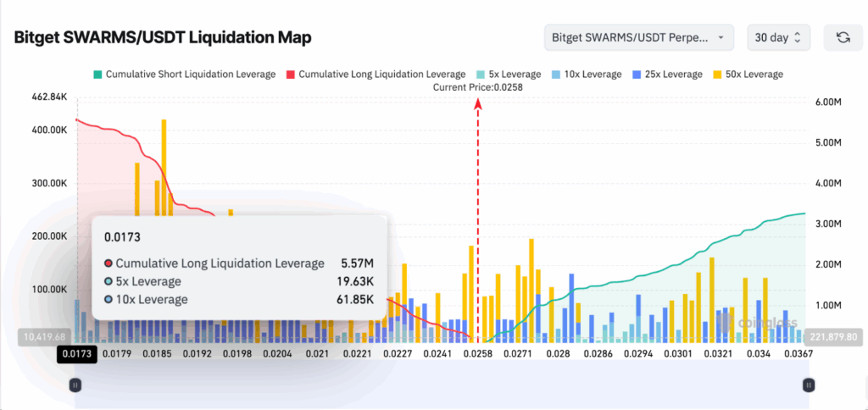Click the 400.00K left axis value
The width and height of the screenshot is (868, 410).
[x=50, y=130]
